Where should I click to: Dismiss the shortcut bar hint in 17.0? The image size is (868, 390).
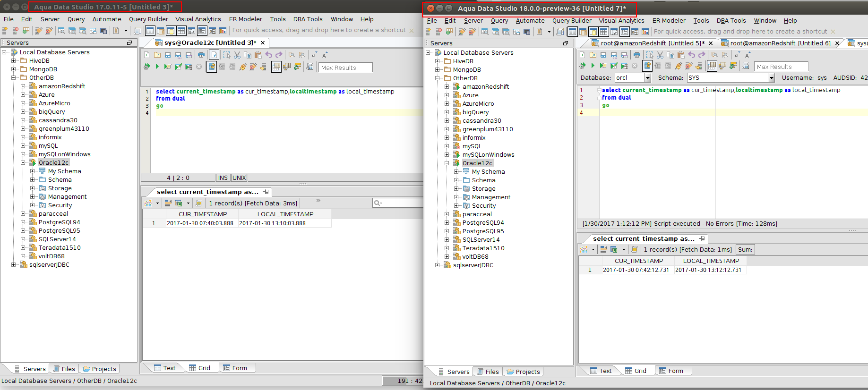click(411, 30)
